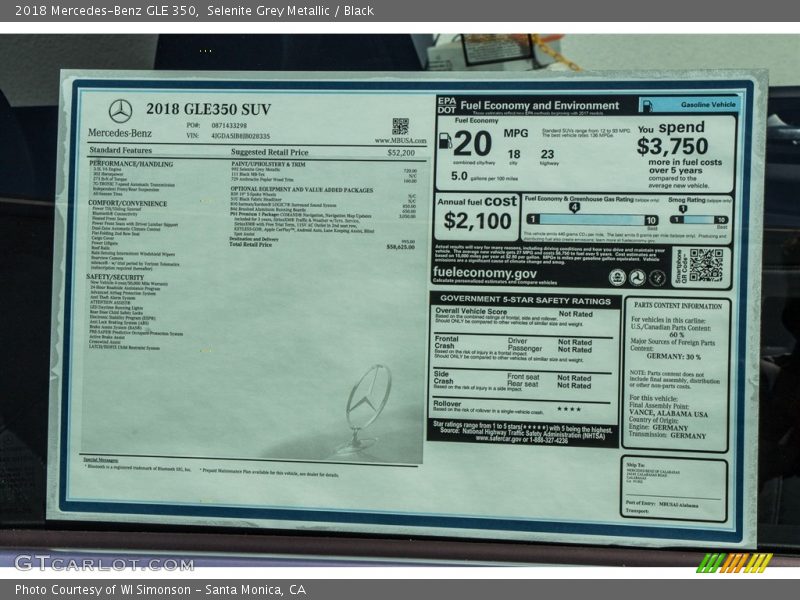Click the $52,200 price value
The image size is (800, 600).
click(401, 153)
